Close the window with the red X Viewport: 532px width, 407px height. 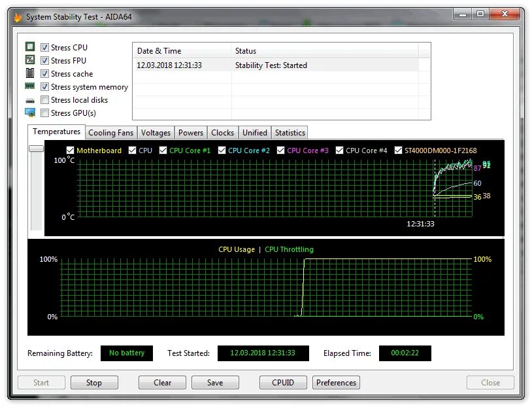(x=505, y=14)
